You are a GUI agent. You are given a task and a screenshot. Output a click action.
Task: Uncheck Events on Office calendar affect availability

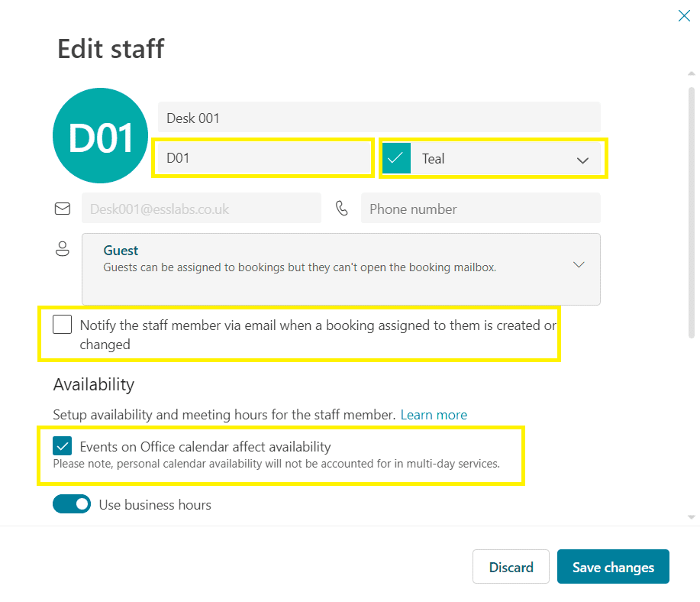click(62, 446)
